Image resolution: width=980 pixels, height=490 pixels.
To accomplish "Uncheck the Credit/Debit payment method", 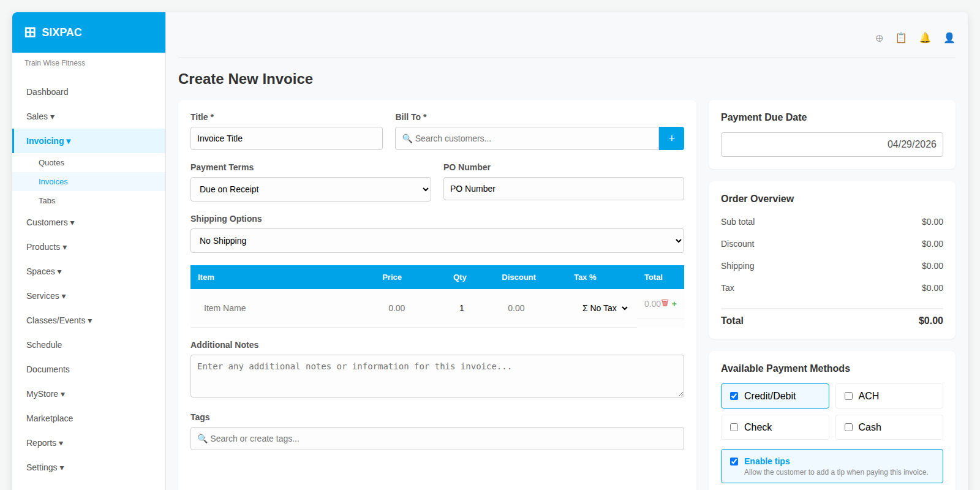I will pyautogui.click(x=734, y=396).
